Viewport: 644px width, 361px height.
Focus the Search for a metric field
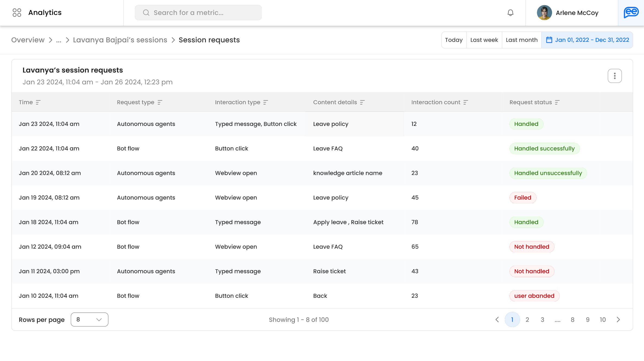[x=198, y=12]
